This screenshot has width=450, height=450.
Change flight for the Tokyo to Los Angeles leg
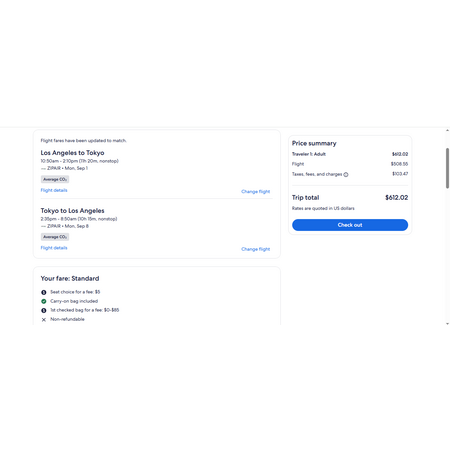(256, 249)
